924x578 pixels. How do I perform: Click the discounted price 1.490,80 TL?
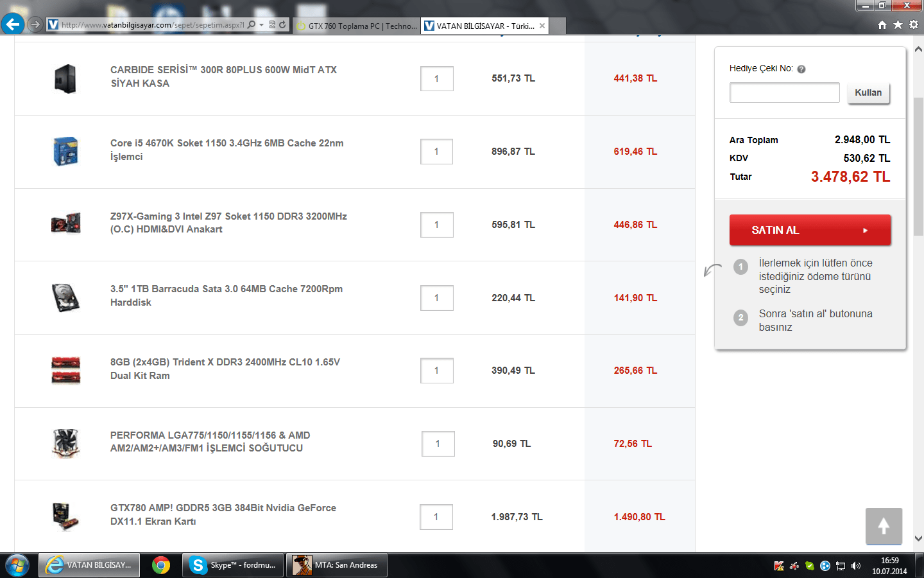(639, 517)
